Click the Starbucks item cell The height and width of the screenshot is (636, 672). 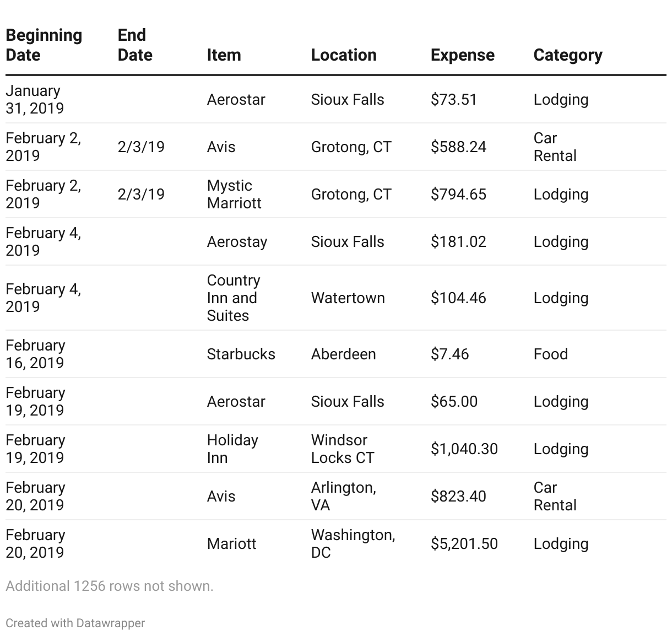[x=241, y=354]
